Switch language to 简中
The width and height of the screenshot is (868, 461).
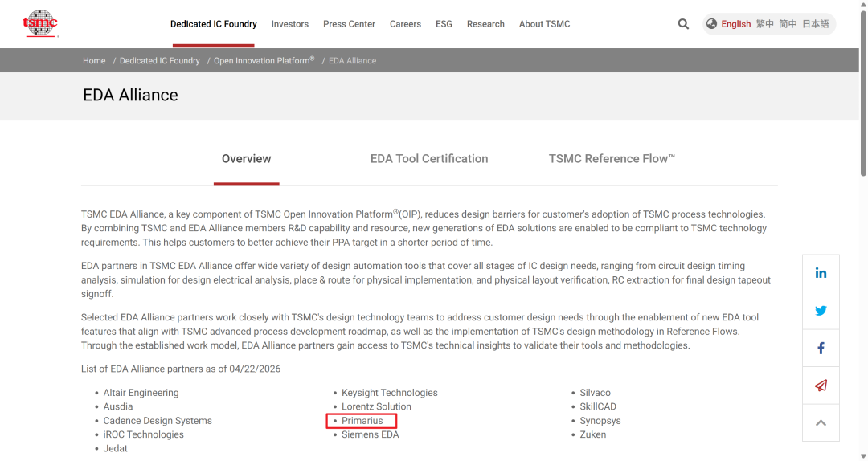[x=788, y=24]
